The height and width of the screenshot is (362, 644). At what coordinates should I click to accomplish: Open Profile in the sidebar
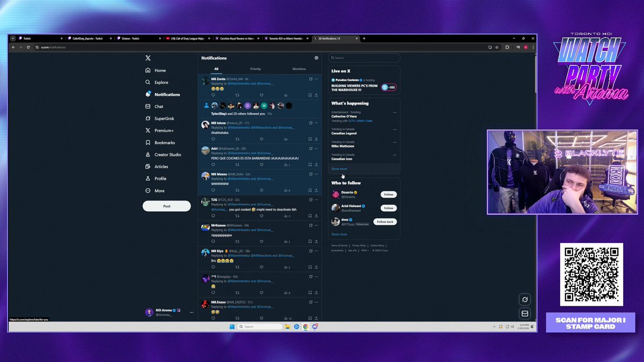coord(156,179)
